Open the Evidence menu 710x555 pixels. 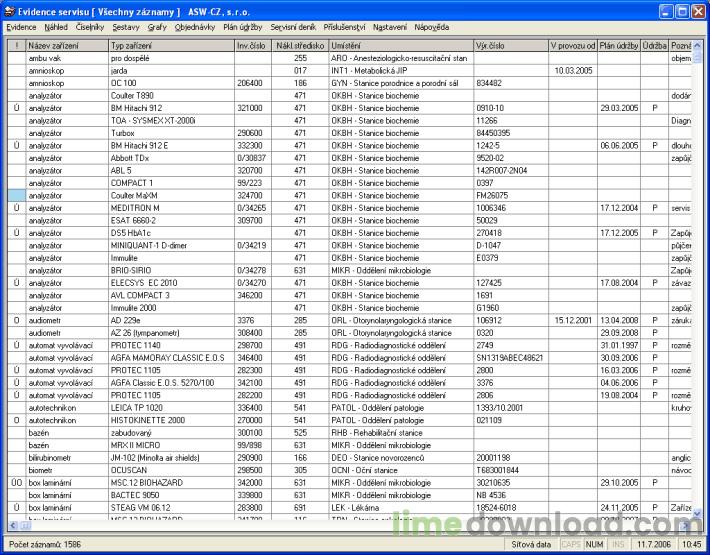[21, 28]
